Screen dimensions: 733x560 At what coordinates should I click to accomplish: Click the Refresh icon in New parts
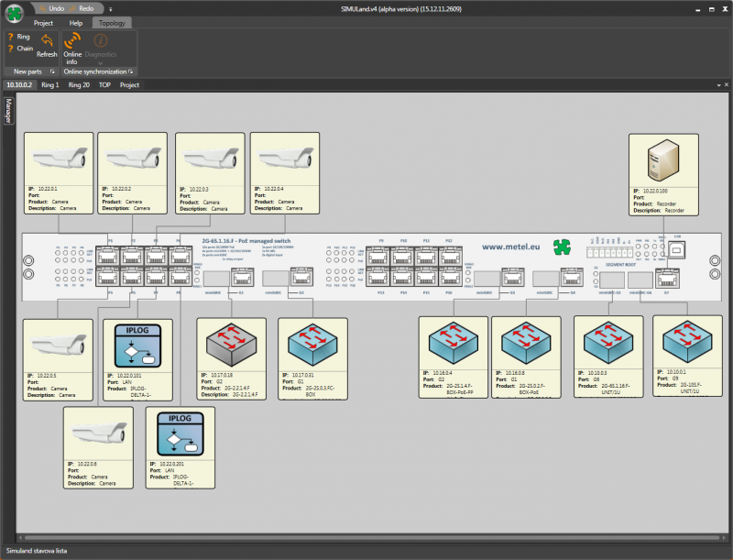coord(46,41)
